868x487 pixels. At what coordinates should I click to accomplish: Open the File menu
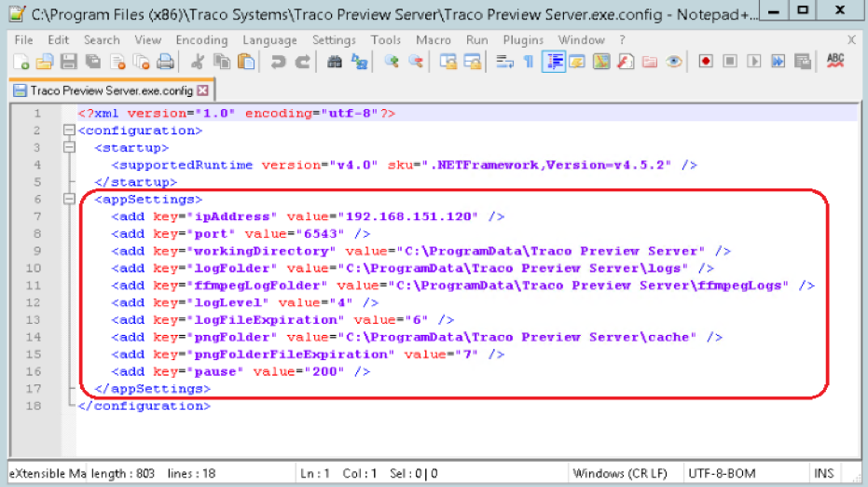(24, 40)
